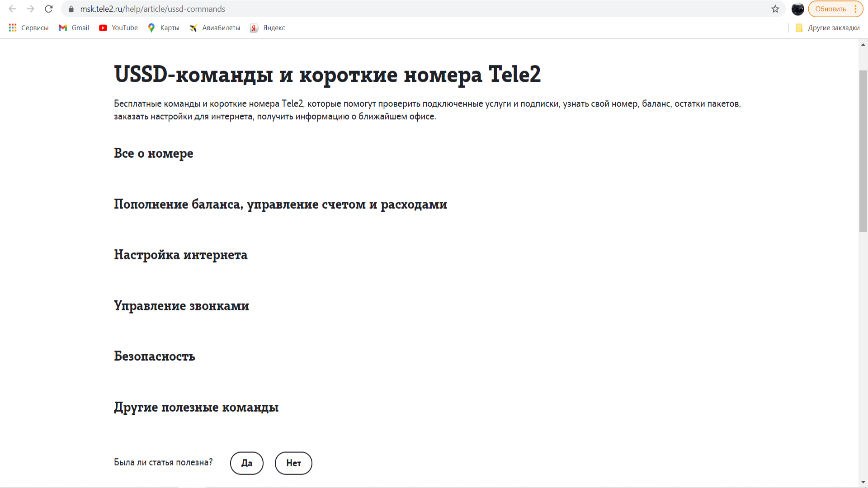The width and height of the screenshot is (868, 488).
Task: Open Chrome three-dot menu
Action: (x=856, y=9)
